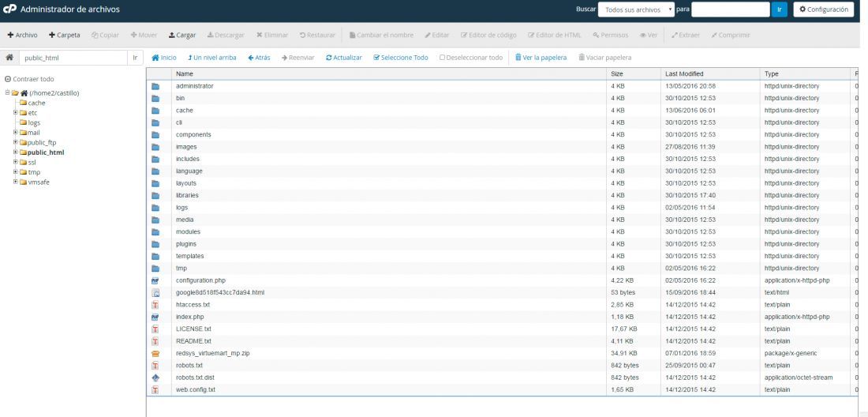This screenshot has height=417, width=868.
Task: Click text file icon for web.config.txt
Action: pyautogui.click(x=155, y=390)
